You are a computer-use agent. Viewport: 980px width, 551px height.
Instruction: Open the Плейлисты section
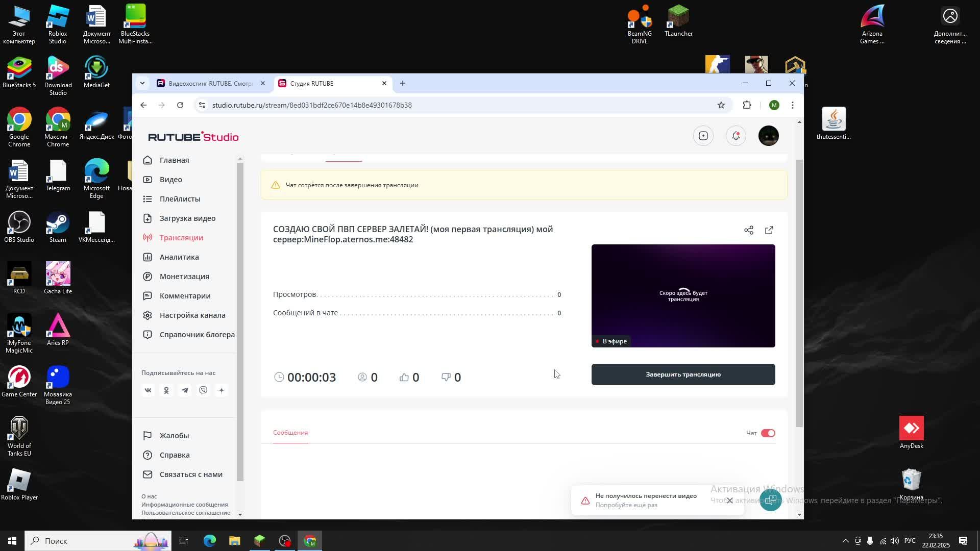pos(180,198)
